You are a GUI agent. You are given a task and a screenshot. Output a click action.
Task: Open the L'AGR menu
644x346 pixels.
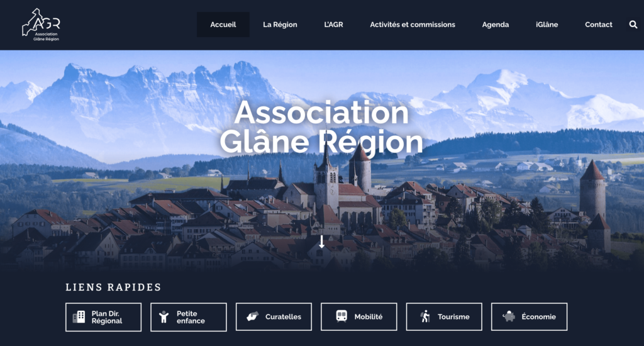tap(333, 25)
